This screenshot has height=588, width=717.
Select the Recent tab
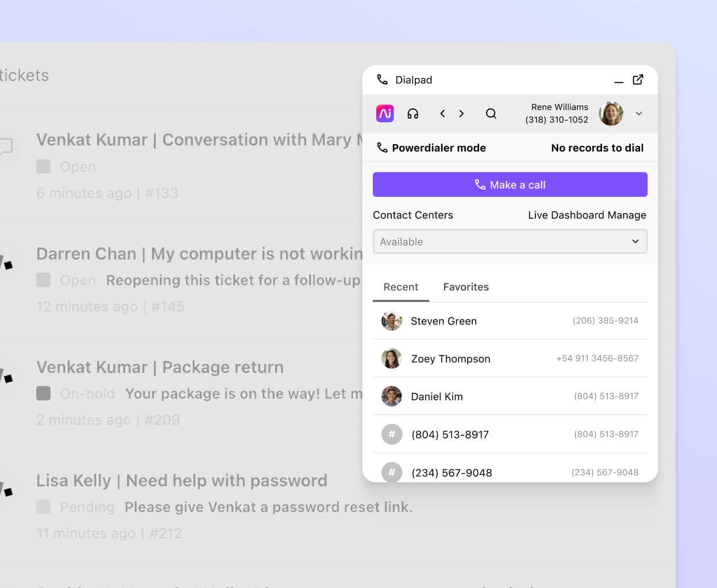pyautogui.click(x=400, y=287)
